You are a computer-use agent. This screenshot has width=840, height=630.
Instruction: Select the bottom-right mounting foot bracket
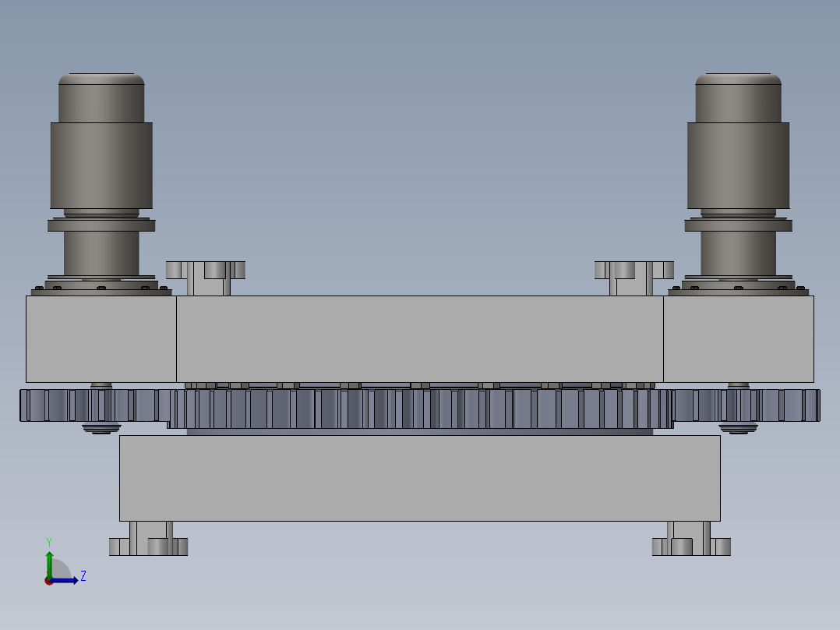click(691, 538)
